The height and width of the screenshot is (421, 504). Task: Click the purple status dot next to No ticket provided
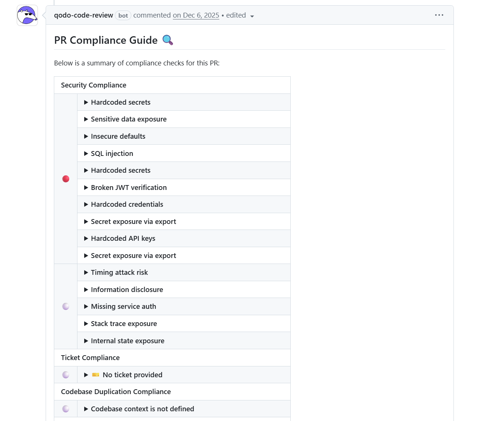[x=66, y=374]
